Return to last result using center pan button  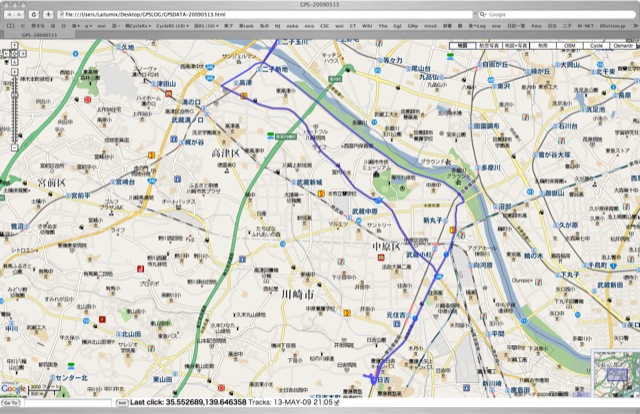pos(14,53)
